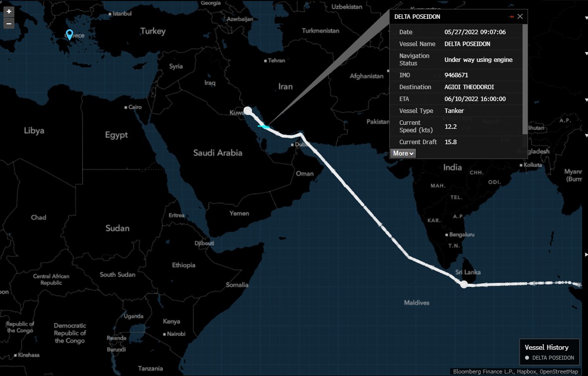Click the popup title DELTA POSEIDON
Screen dimensions: 588x376
[x=417, y=16]
